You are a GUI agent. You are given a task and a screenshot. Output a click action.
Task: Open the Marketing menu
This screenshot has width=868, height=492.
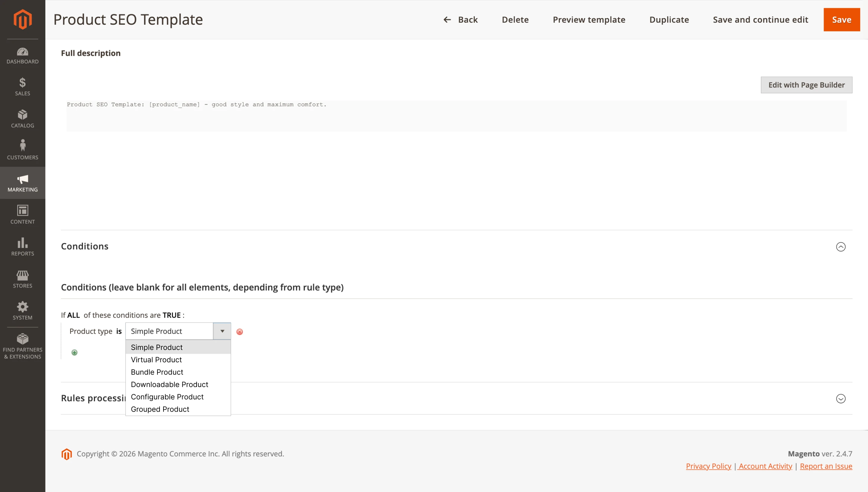[22, 183]
